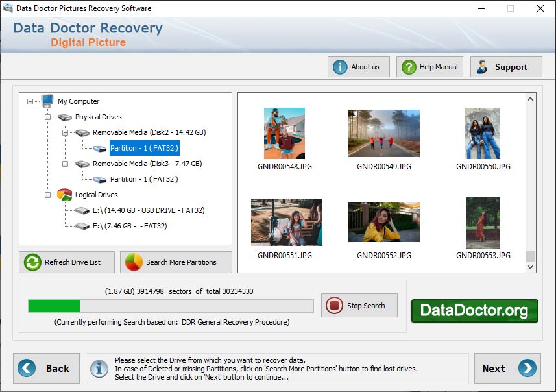Image resolution: width=556 pixels, height=392 pixels.
Task: Click the info icon beside drive instructions
Action: coord(99,369)
